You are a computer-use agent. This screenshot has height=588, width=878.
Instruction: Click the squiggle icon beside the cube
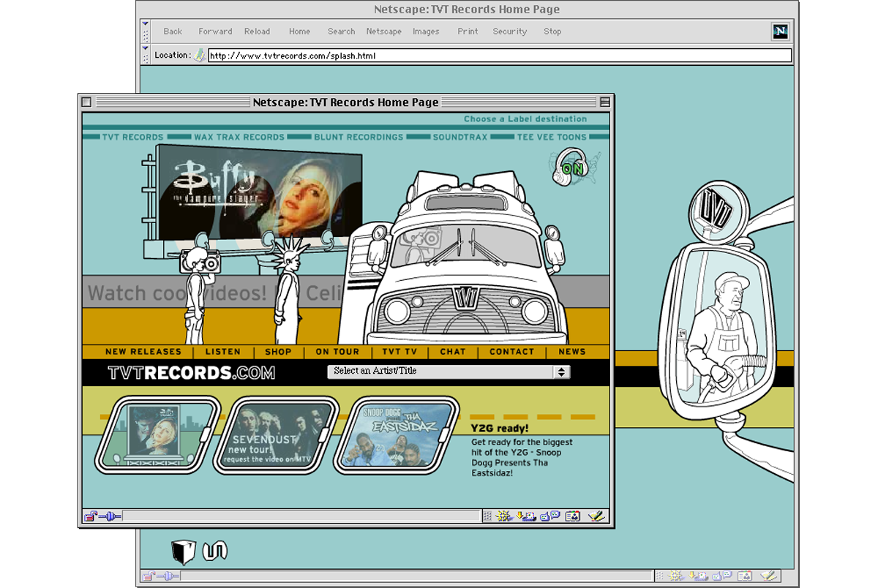215,550
